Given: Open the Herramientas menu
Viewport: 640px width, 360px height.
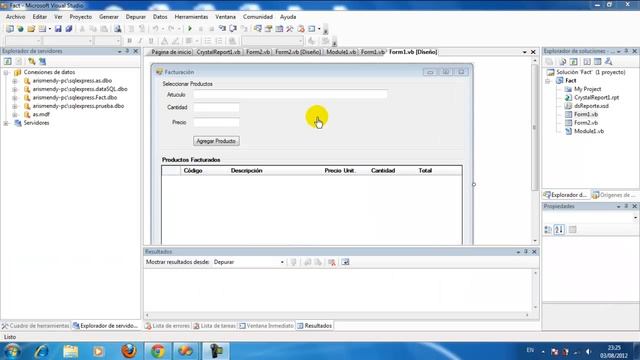Looking at the screenshot, I should 191,17.
